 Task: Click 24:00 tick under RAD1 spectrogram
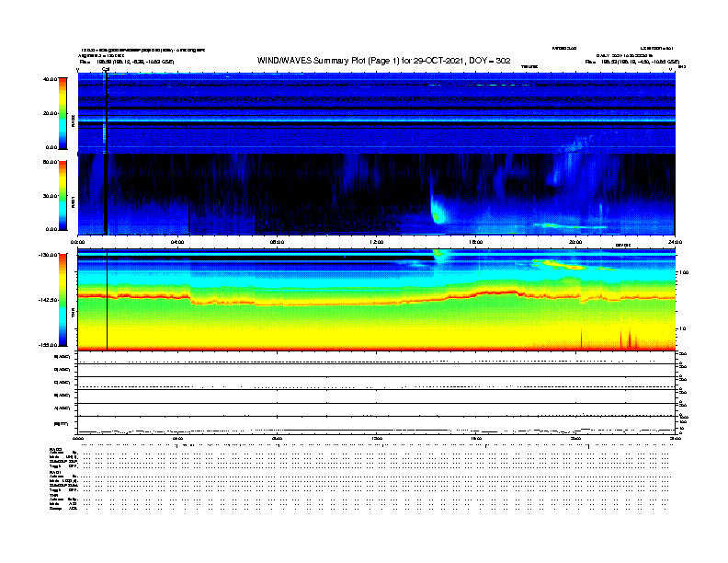[675, 242]
